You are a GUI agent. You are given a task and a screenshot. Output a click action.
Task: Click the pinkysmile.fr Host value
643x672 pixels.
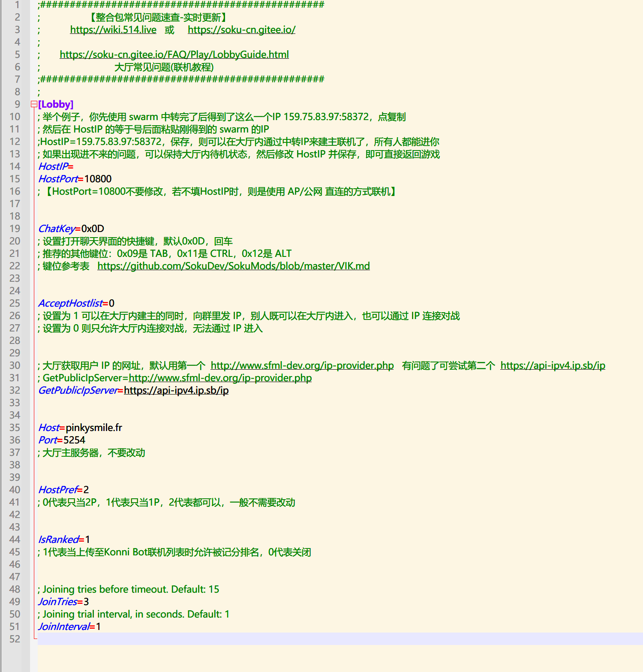94,428
